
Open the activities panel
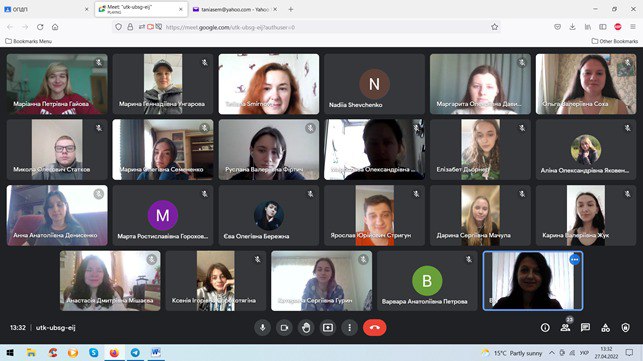click(605, 327)
